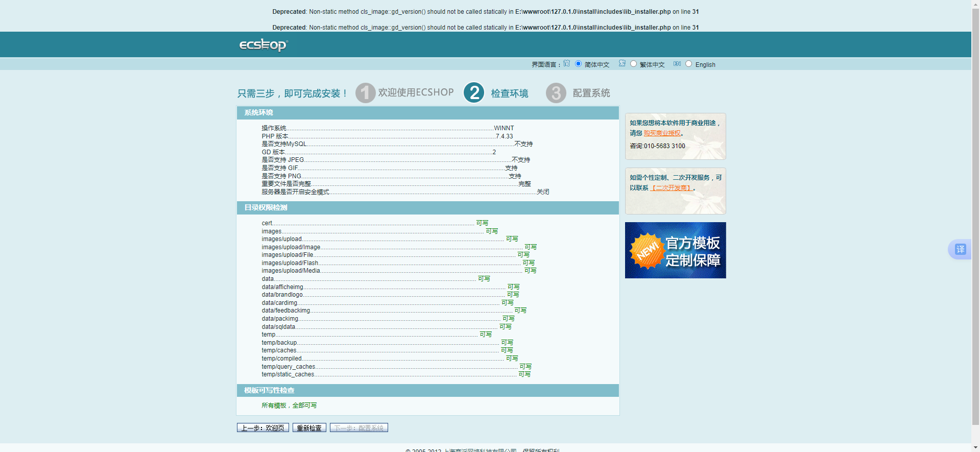The image size is (980, 452).
Task: Click the PHP 版本 7.4.33 value
Action: point(504,136)
